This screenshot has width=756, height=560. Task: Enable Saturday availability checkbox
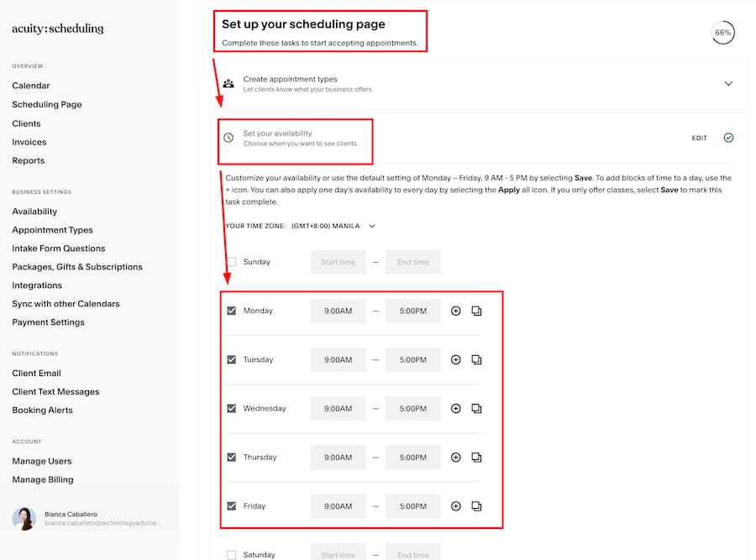pyautogui.click(x=231, y=555)
